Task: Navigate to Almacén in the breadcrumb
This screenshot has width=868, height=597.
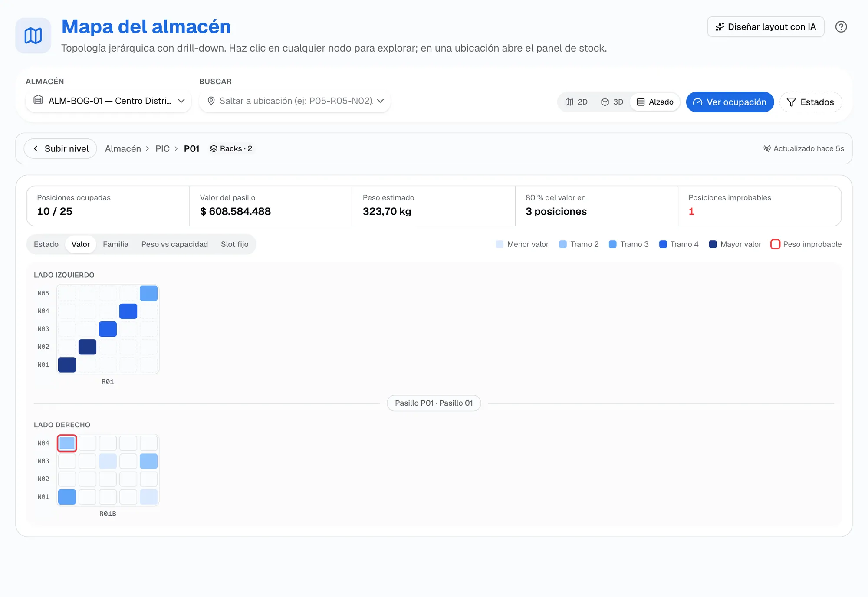Action: pyautogui.click(x=123, y=149)
